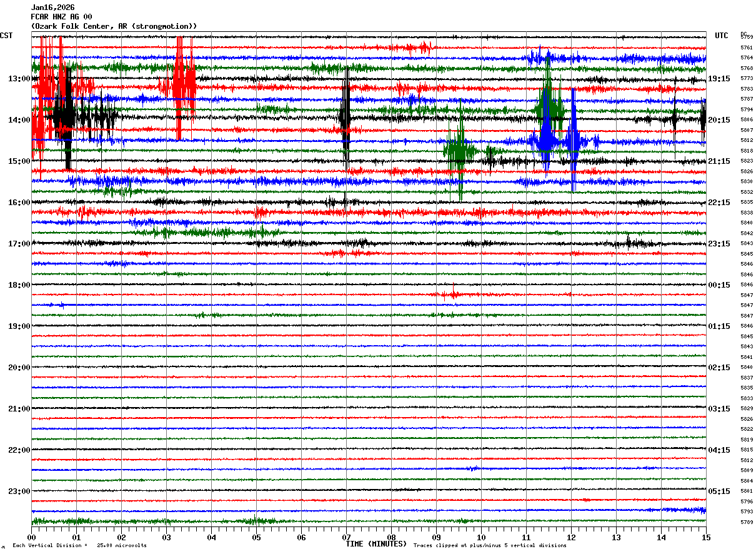Click minute 13 on the time axis

coord(616,537)
